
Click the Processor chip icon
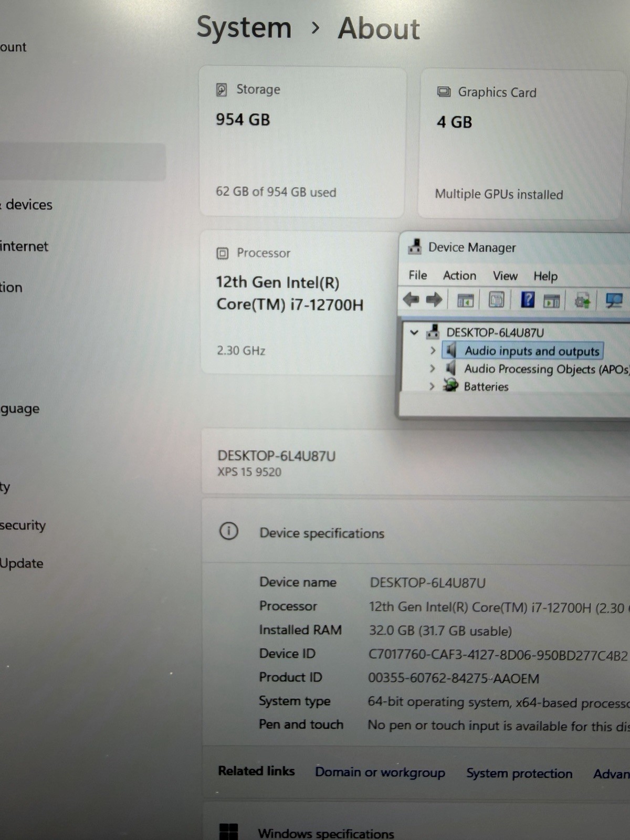[x=223, y=254]
